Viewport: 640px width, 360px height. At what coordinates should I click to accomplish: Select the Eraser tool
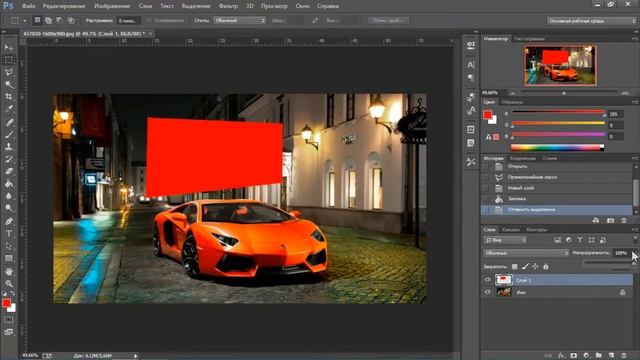pos(9,171)
